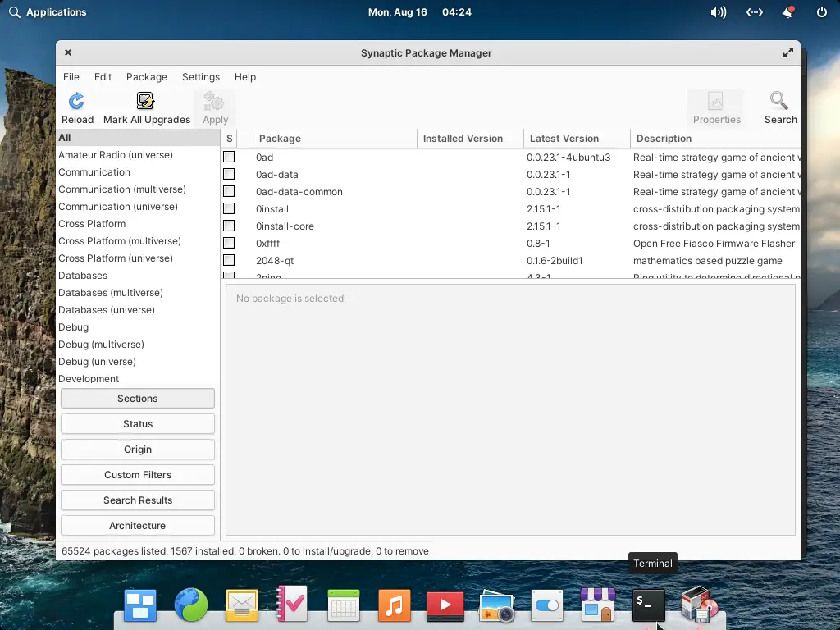Click the Architecture filter button
This screenshot has height=630, width=840.
point(138,526)
